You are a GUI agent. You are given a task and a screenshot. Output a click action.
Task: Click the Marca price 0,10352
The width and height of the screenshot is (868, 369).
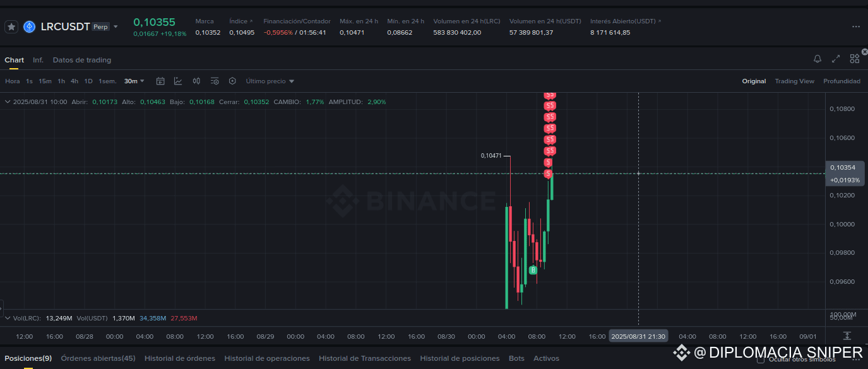208,32
